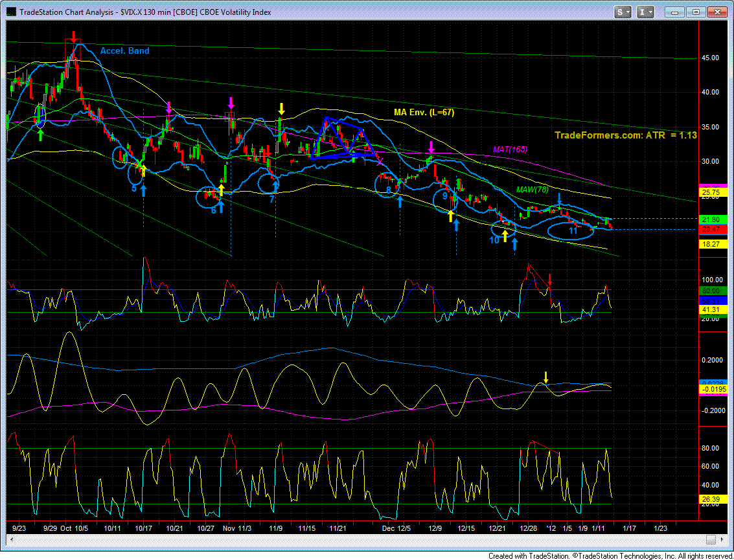Screen dimensions: 734x560
Task: Click the -0.2000 oscillator axis label
Action: tap(713, 410)
